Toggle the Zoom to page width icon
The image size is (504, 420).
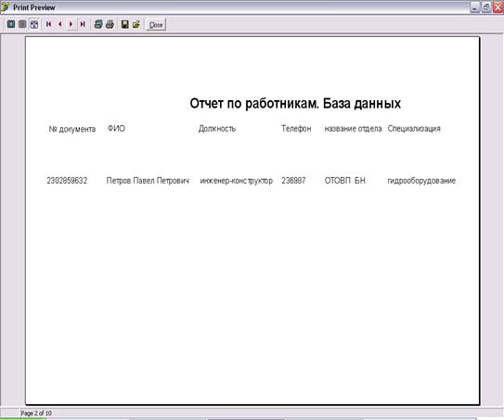[x=34, y=24]
